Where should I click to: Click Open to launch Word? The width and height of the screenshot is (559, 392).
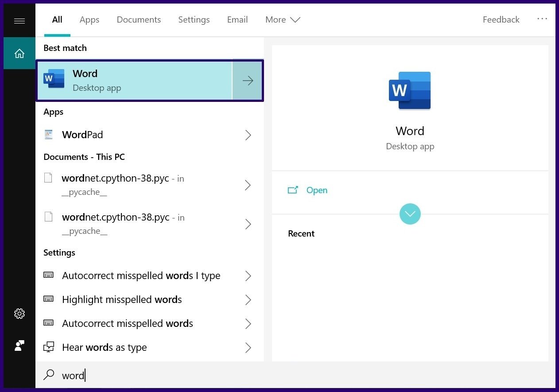click(x=316, y=190)
